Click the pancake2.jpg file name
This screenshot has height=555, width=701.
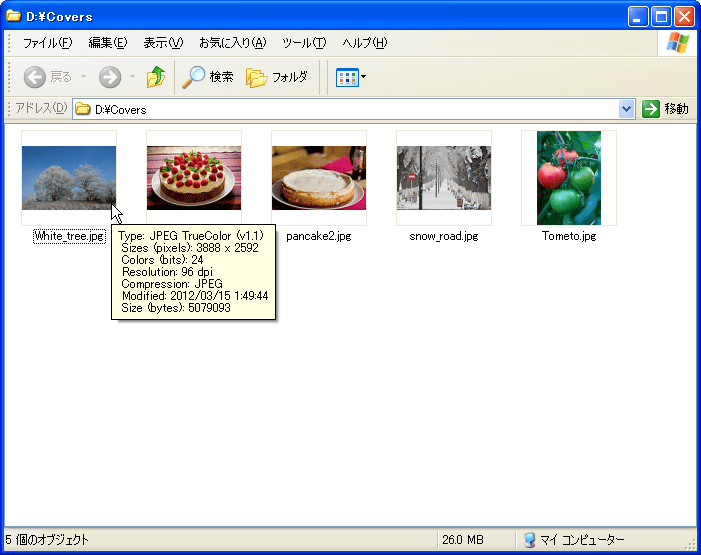[319, 236]
